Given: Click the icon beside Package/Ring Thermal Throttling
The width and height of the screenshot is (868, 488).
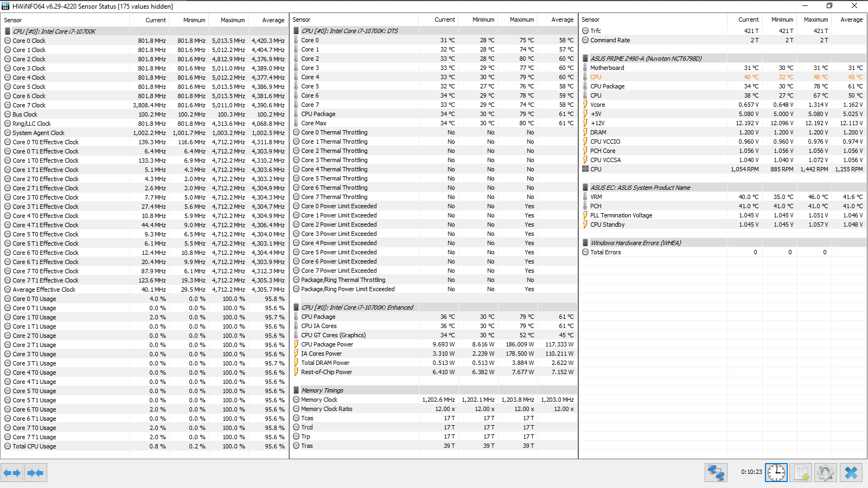Looking at the screenshot, I should point(296,280).
